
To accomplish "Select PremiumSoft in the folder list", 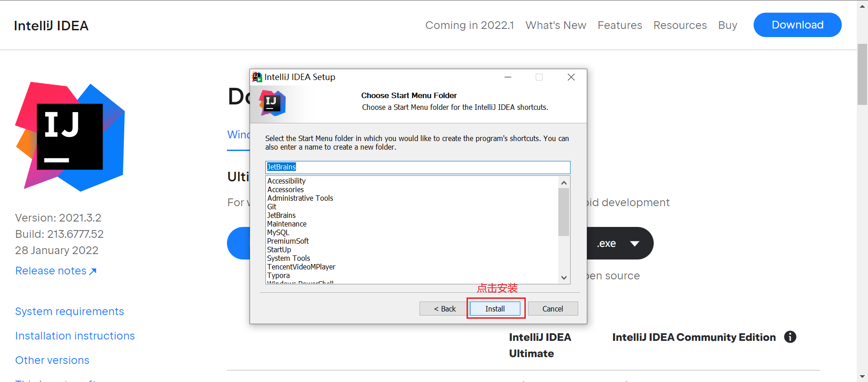I will [x=288, y=241].
